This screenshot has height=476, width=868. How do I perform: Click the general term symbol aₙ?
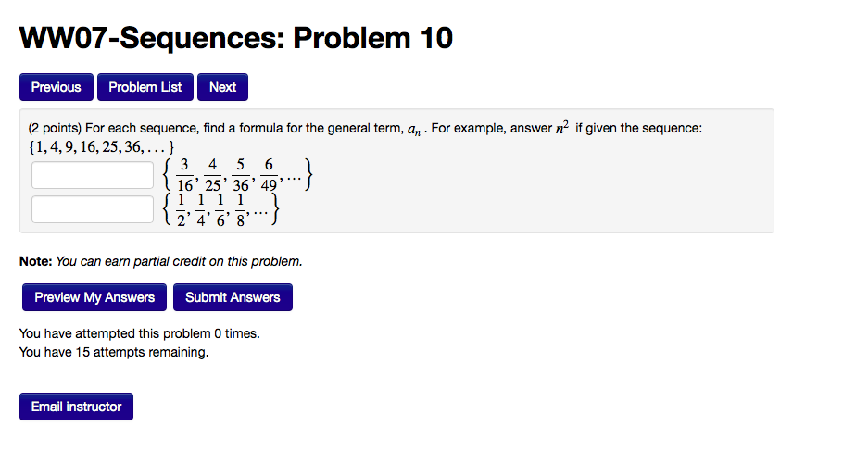[x=416, y=129]
